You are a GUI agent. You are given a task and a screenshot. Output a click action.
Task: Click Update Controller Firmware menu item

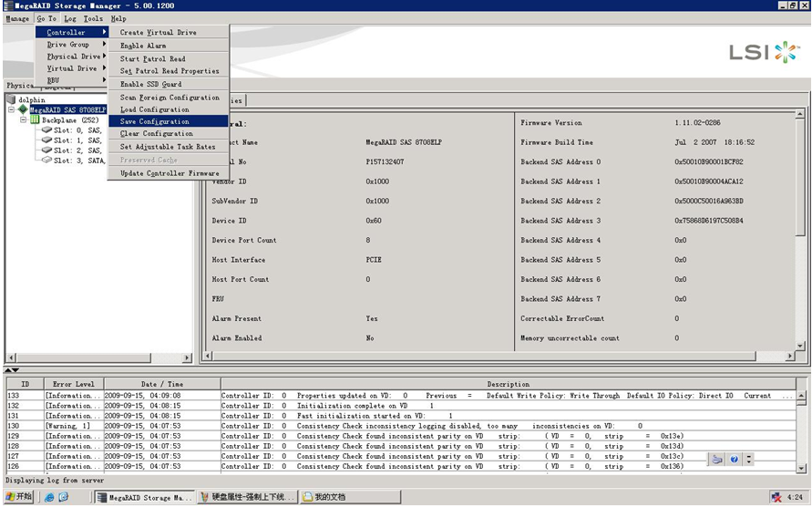pyautogui.click(x=170, y=173)
